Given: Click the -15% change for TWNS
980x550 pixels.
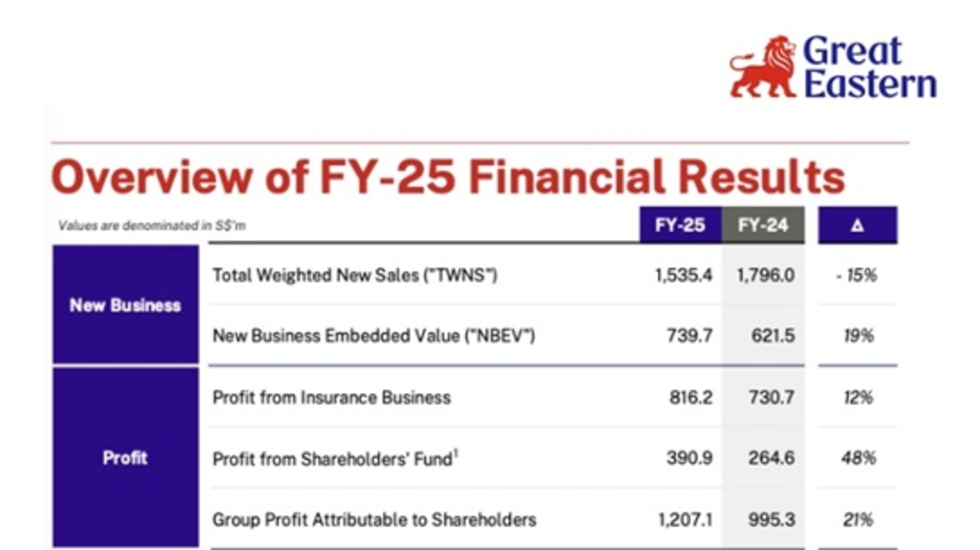Looking at the screenshot, I should click(857, 275).
